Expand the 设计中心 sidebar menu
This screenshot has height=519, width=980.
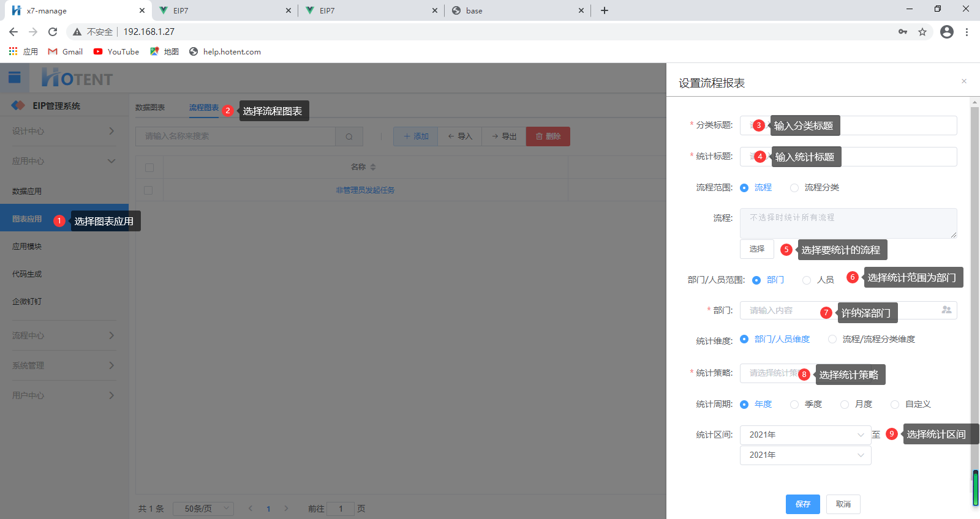click(x=64, y=131)
